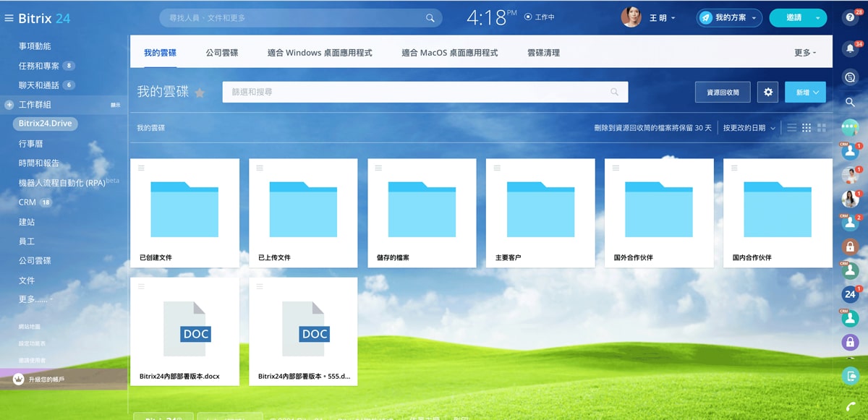Star 我的雲碟 as a favorite
Image resolution: width=868 pixels, height=420 pixels.
click(x=200, y=93)
